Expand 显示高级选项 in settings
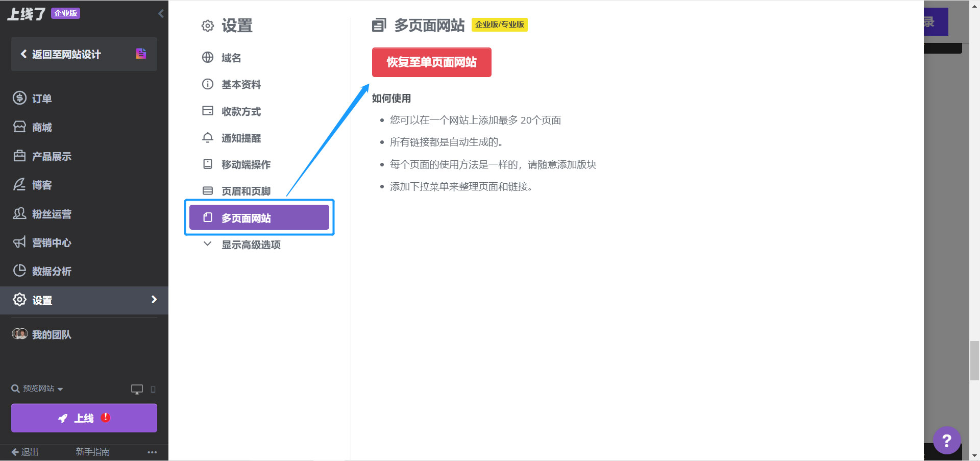The image size is (980, 461). (x=251, y=245)
